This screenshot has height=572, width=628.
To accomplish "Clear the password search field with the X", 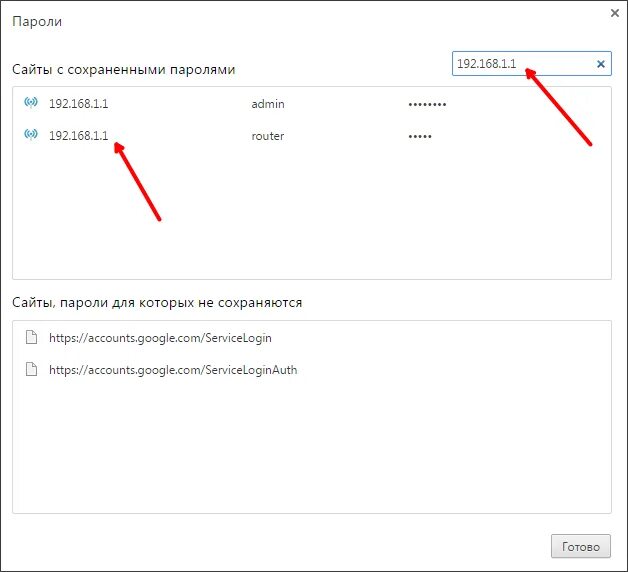I will click(601, 64).
